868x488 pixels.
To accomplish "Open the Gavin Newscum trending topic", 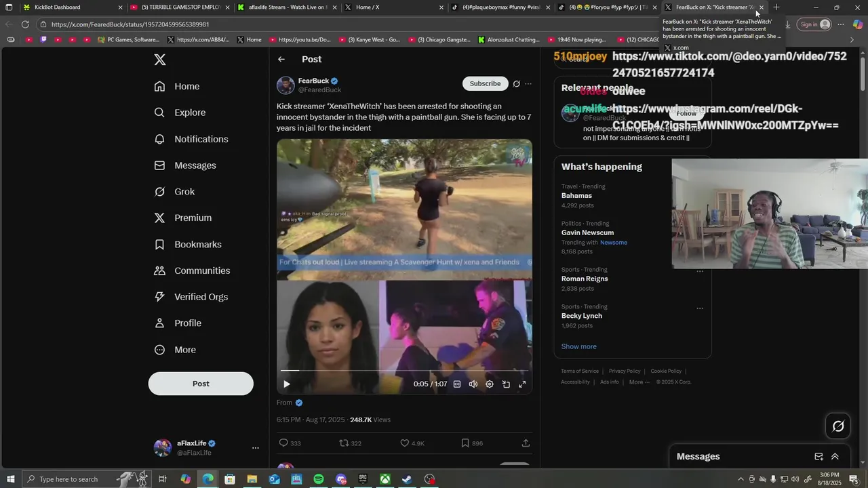I will (587, 232).
